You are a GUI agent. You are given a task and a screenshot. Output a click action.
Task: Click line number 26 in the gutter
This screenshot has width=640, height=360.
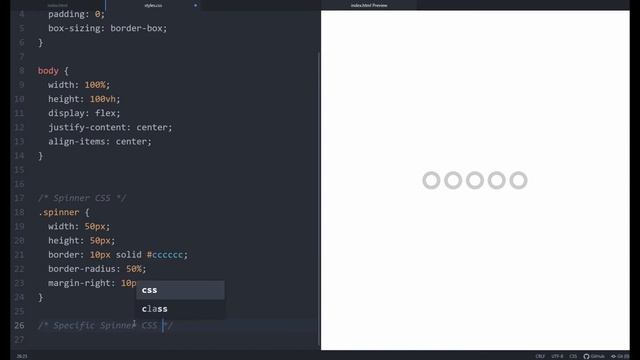(19, 325)
